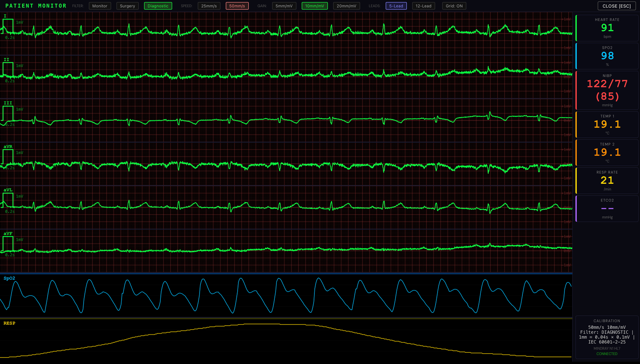640x364 pixels.
Task: Click the lead III calibration pulse
Action: tap(8, 113)
